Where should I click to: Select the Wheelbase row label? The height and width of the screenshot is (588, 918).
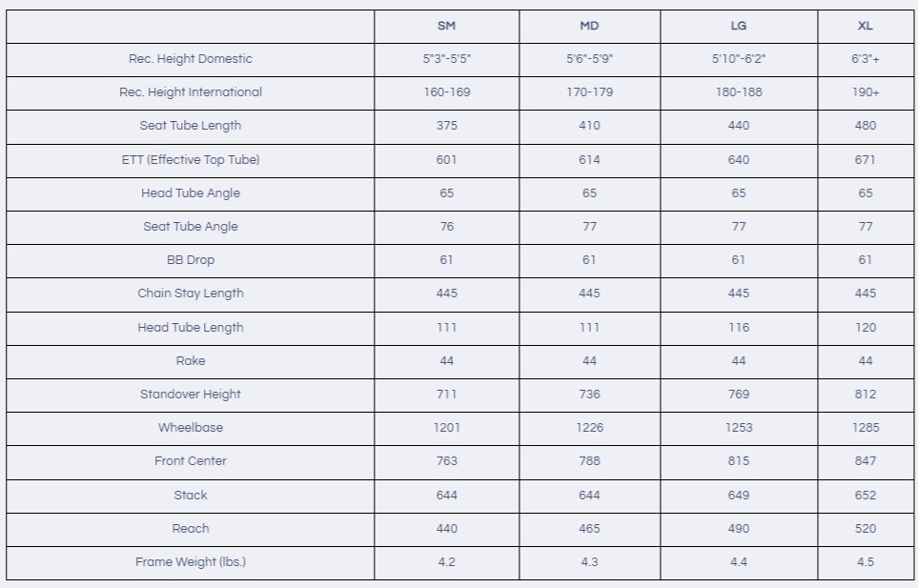tap(191, 428)
